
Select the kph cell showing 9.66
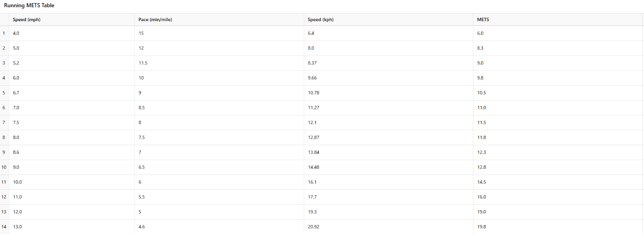[x=389, y=78]
